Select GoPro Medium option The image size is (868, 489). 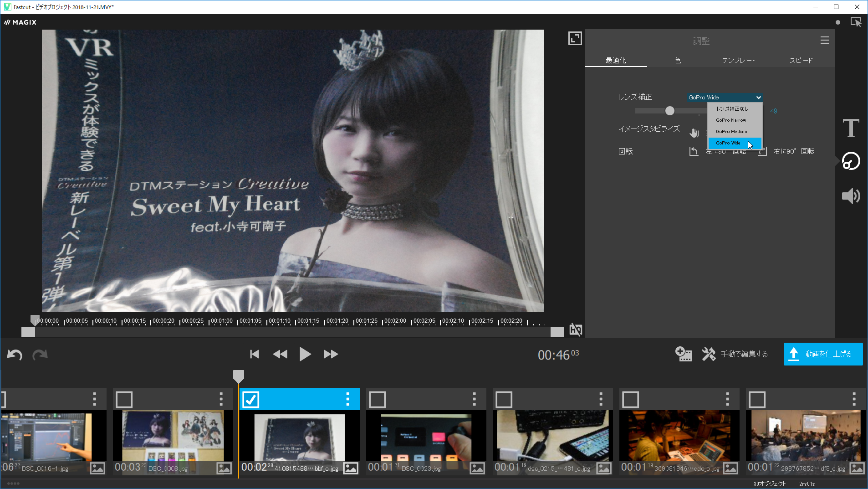click(x=734, y=132)
